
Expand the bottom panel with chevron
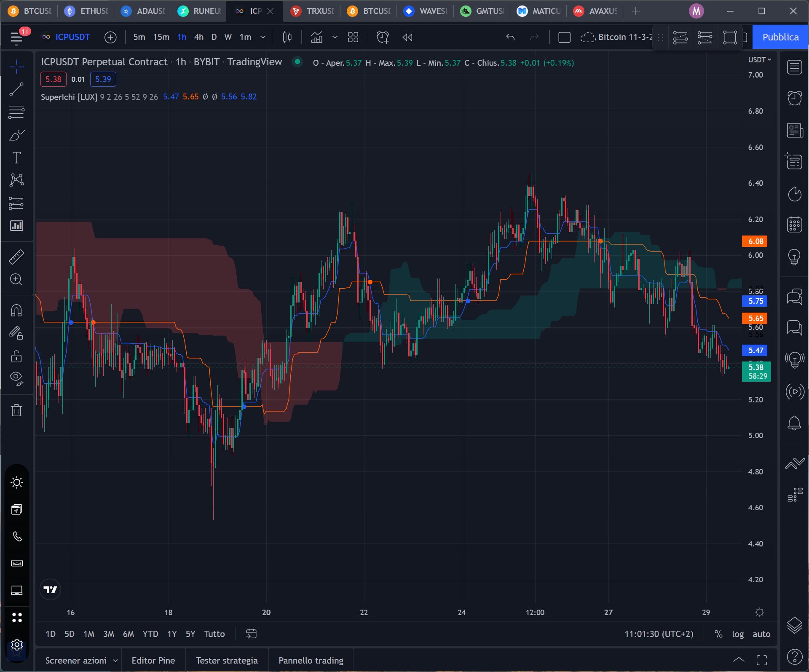[x=739, y=660]
